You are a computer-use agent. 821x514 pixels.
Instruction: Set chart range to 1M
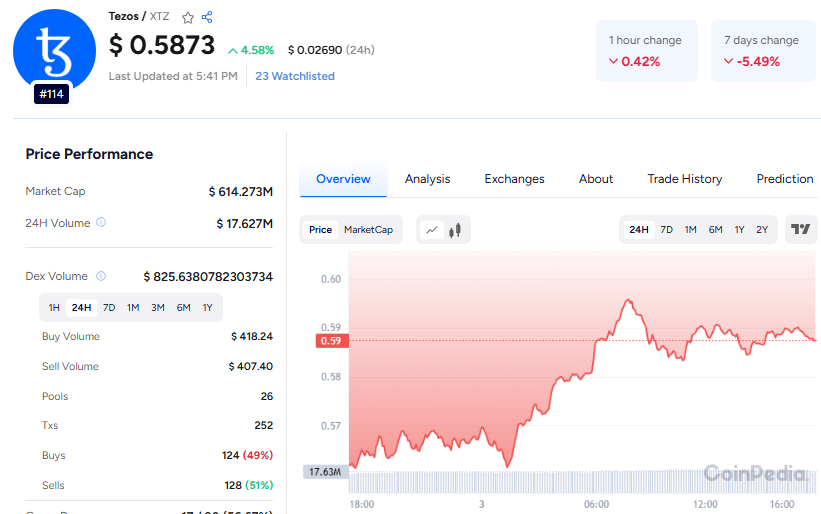coord(691,230)
